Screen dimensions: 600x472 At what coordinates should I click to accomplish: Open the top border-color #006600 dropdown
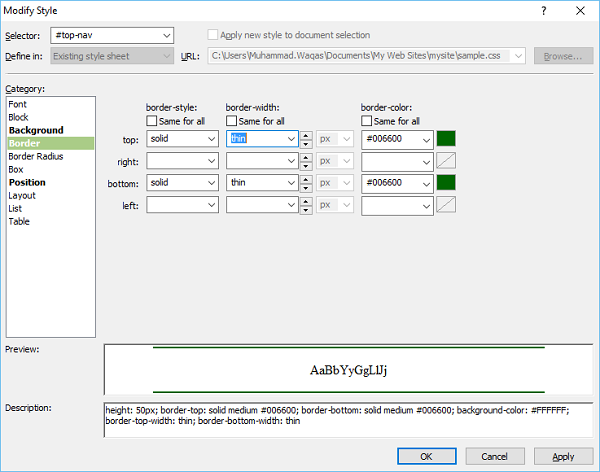click(x=426, y=139)
